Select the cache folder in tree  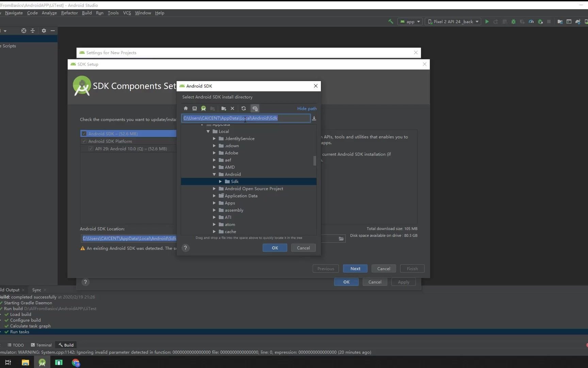(230, 232)
